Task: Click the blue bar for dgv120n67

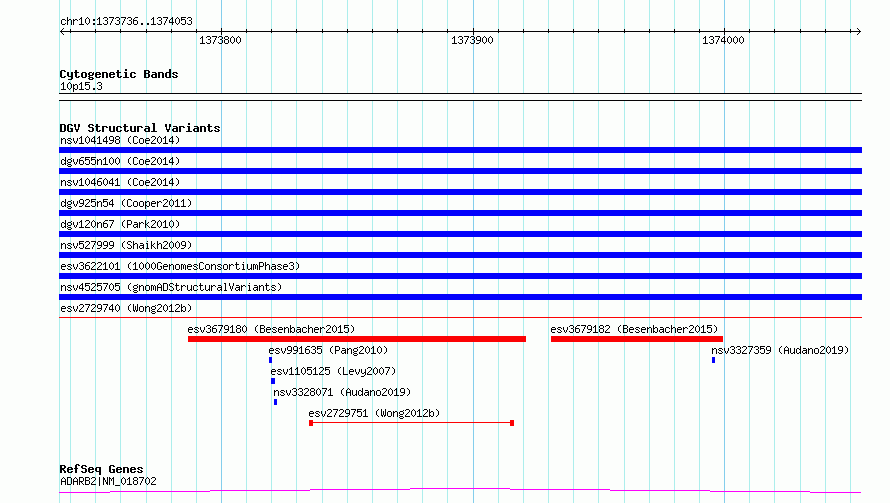Action: coord(460,234)
